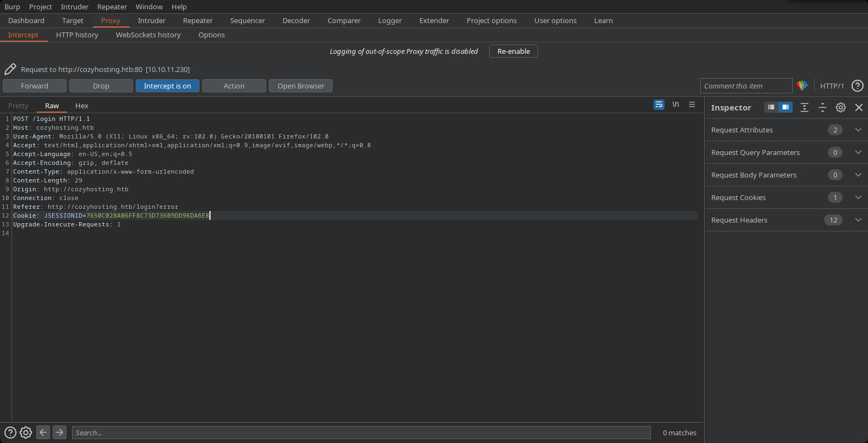
Task: Click the User-Agent header line
Action: (x=171, y=136)
